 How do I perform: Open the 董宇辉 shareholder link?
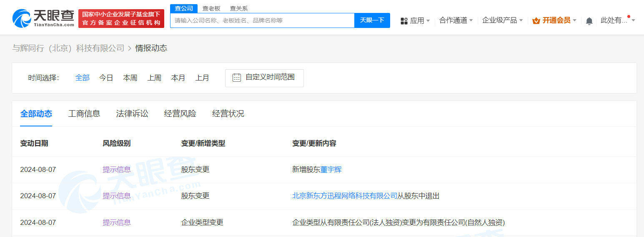[x=331, y=170]
